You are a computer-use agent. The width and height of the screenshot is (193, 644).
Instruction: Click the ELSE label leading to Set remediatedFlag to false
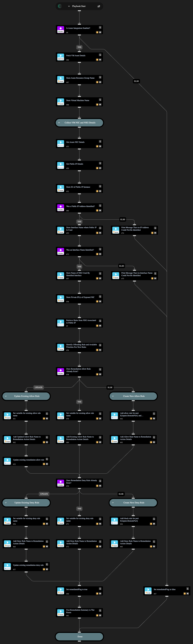pyautogui.click(x=136, y=81)
